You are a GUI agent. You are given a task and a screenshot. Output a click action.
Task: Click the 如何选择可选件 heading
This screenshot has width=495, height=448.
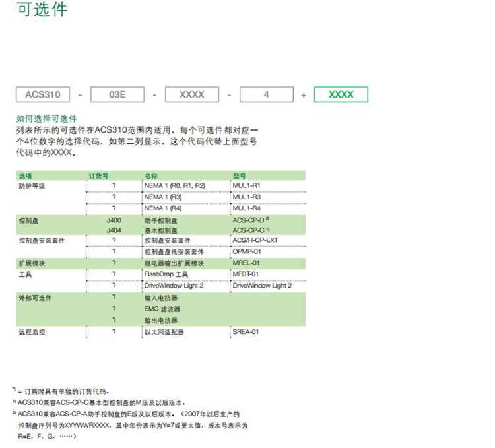click(46, 119)
